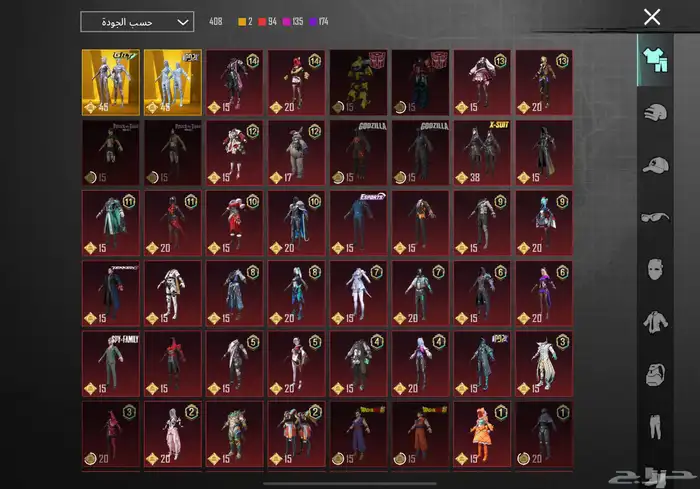This screenshot has width=700, height=489.
Task: Pick the SPY-FAMILY green suit outfit
Action: (110, 361)
